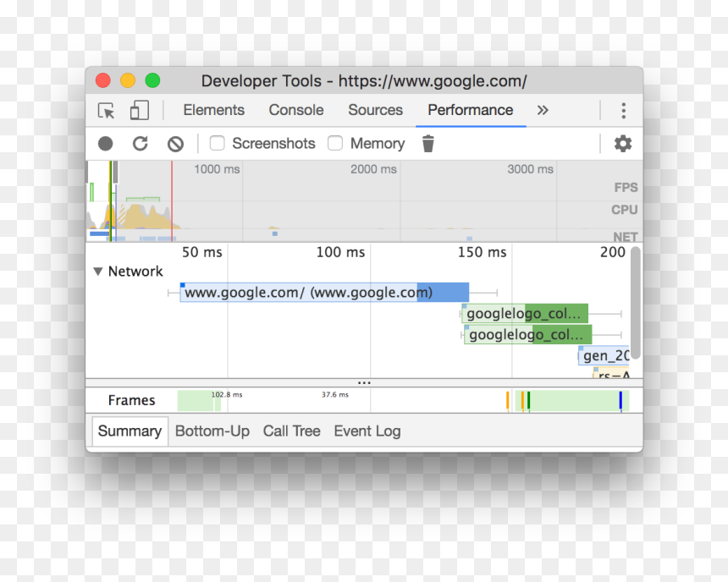Click the blue marker in Frames row
The height and width of the screenshot is (582, 728).
click(x=620, y=400)
